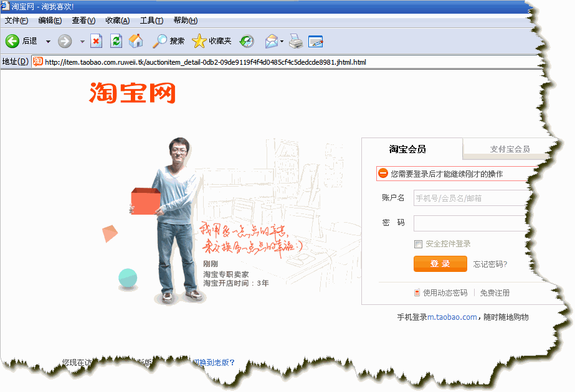
Task: Open the 工具(T) menu
Action: pos(151,21)
